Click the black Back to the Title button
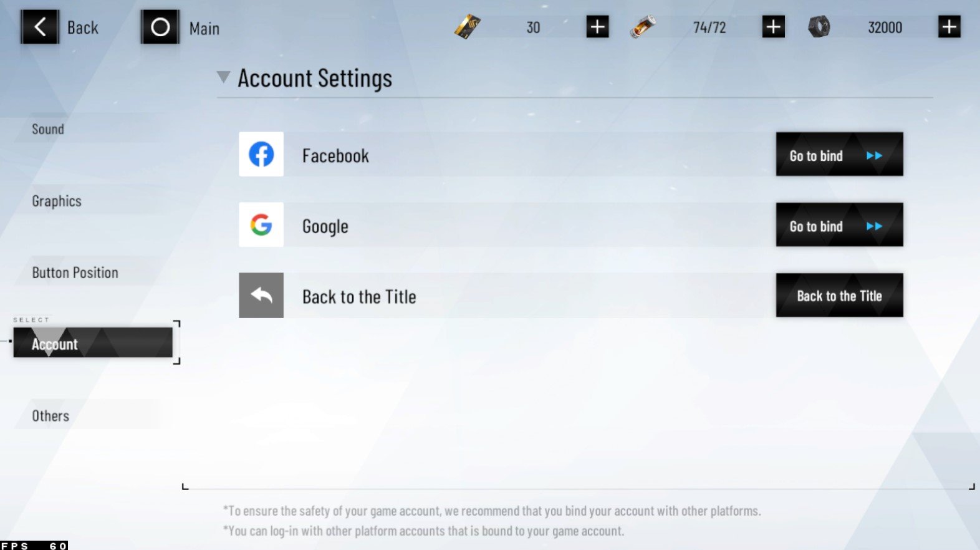 pos(839,295)
